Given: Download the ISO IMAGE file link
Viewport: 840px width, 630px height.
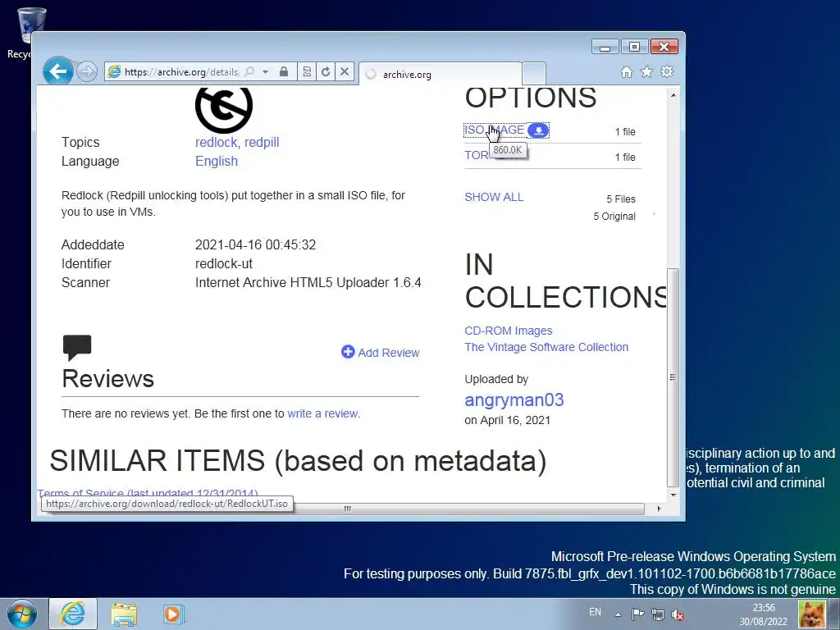Looking at the screenshot, I should 494,130.
